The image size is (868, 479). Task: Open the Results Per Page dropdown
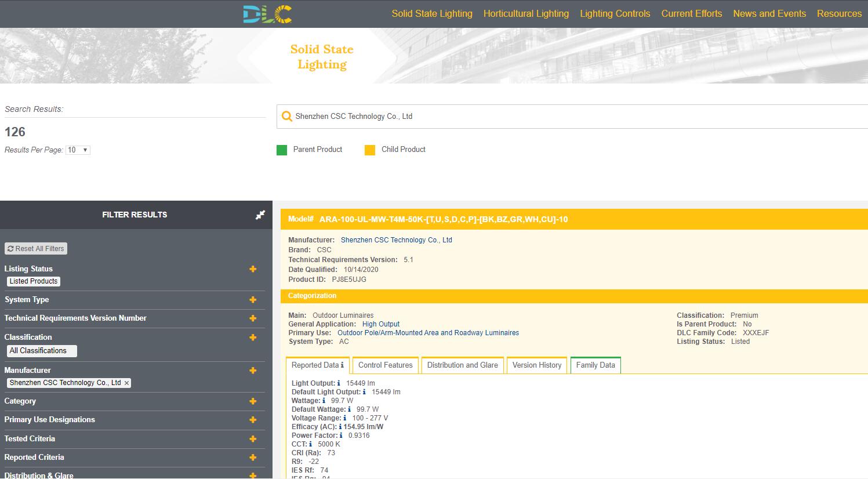pos(78,150)
